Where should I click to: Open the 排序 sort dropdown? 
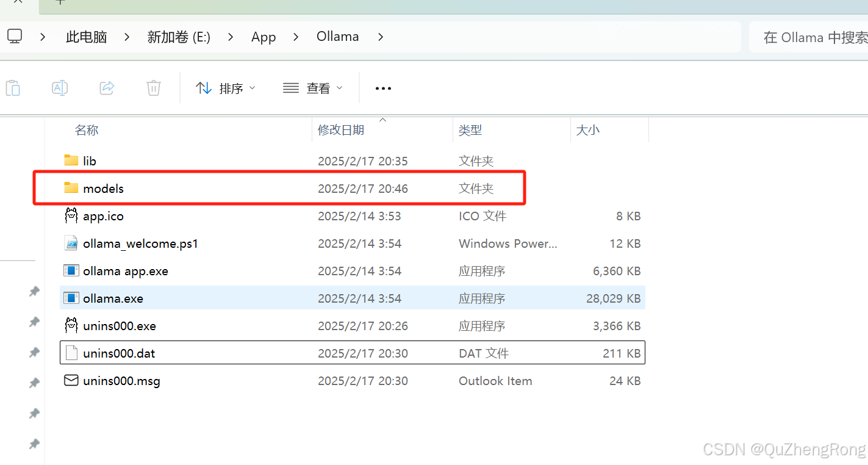tap(225, 88)
